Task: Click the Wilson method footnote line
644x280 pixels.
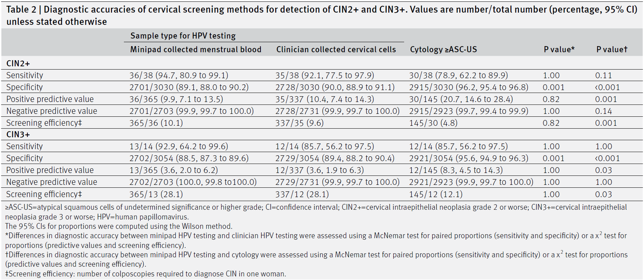Action: (x=118, y=226)
